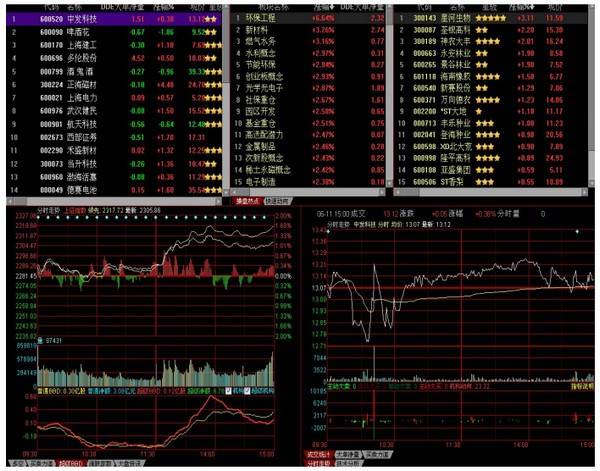This screenshot has width=600, height=471.
Task: Select the 次新股概念 sector row
Action: click(x=309, y=158)
